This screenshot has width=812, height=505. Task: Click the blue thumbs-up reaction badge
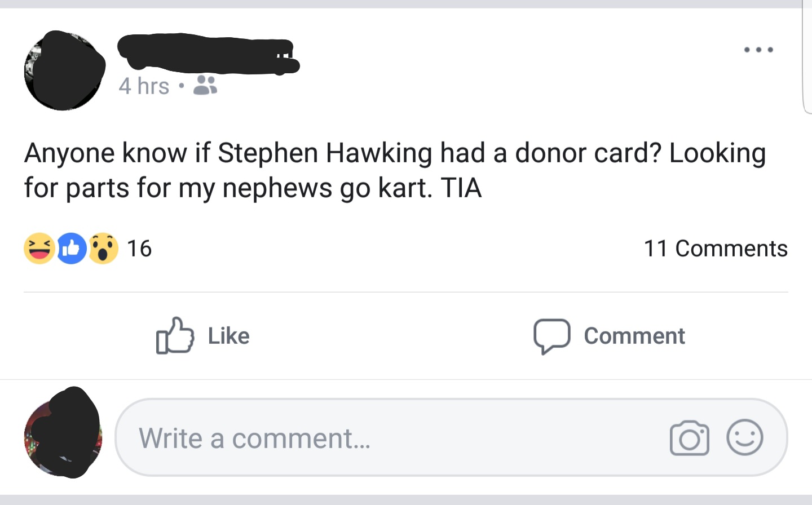(x=71, y=249)
